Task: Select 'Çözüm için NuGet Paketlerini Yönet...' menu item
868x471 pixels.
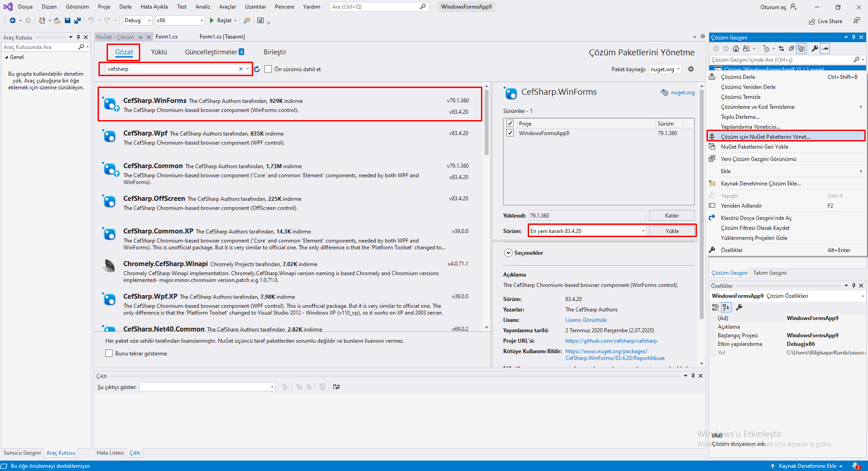Action: click(x=786, y=136)
